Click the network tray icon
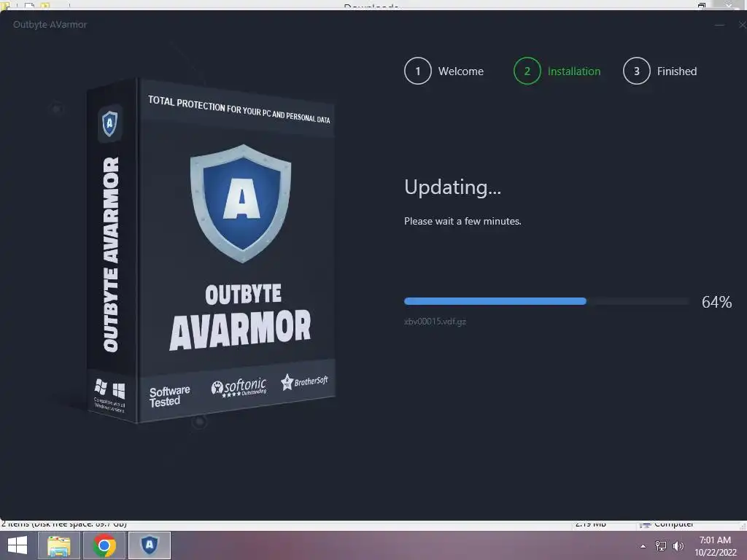Viewport: 747px width, 560px height. pos(661,546)
